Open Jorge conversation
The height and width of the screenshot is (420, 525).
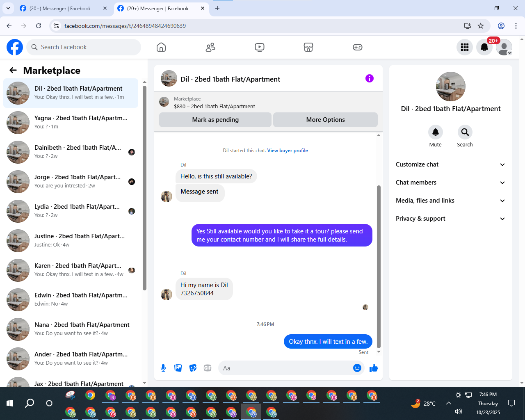71,182
